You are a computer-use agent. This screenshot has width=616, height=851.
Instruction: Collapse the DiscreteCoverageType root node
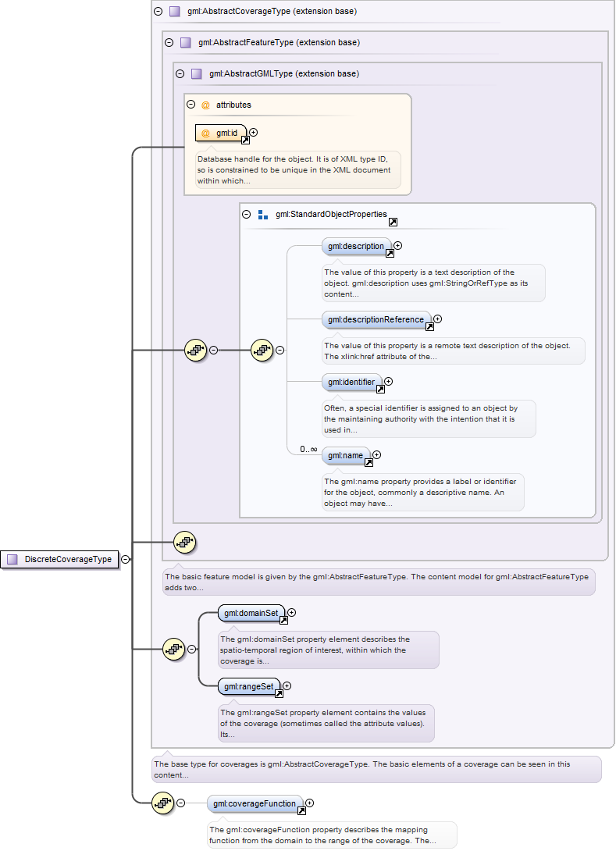click(x=125, y=559)
